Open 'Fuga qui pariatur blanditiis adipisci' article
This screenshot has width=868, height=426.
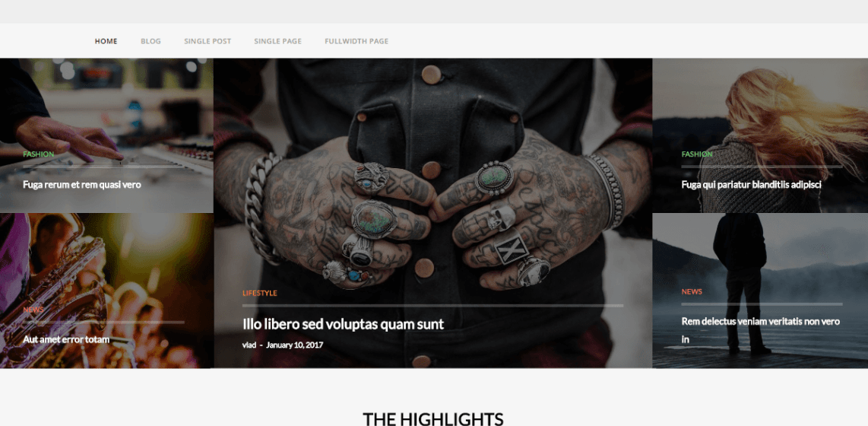pyautogui.click(x=751, y=185)
